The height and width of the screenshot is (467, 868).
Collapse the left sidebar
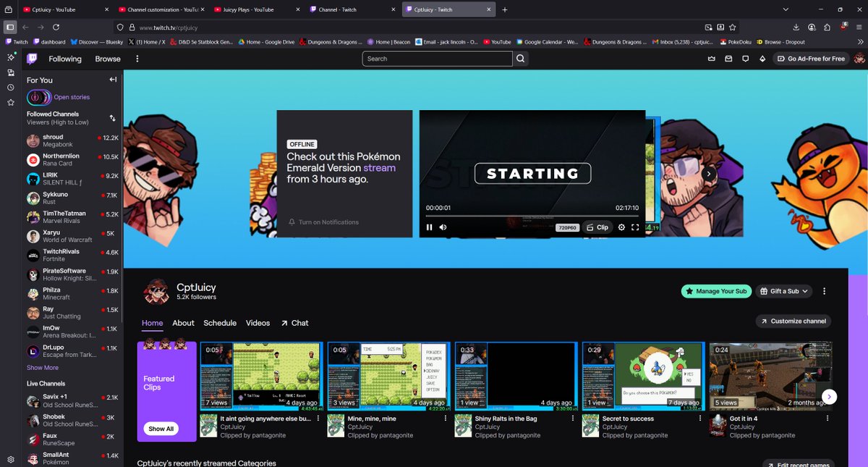coord(112,80)
